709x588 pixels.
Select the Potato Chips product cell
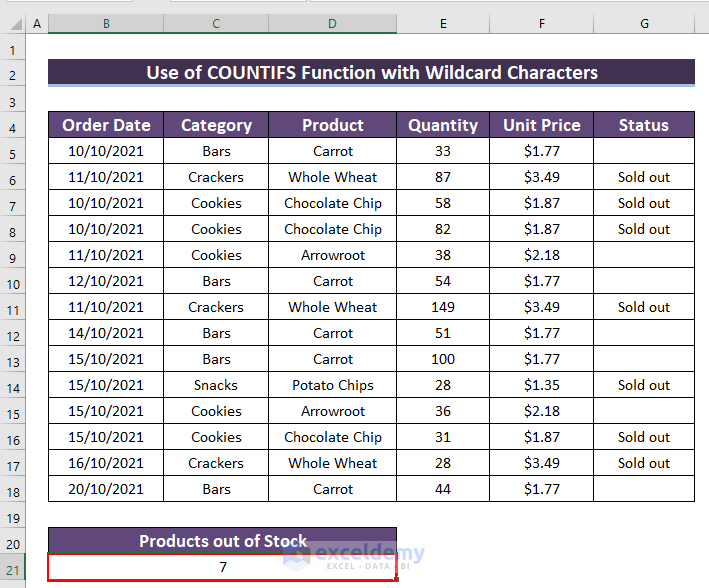click(332, 385)
